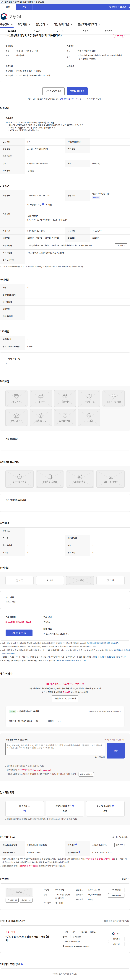Viewport: 130px width, 980px height.
Task: Click the 취업알선기관 알선 info icon
Action: pos(73,805)
